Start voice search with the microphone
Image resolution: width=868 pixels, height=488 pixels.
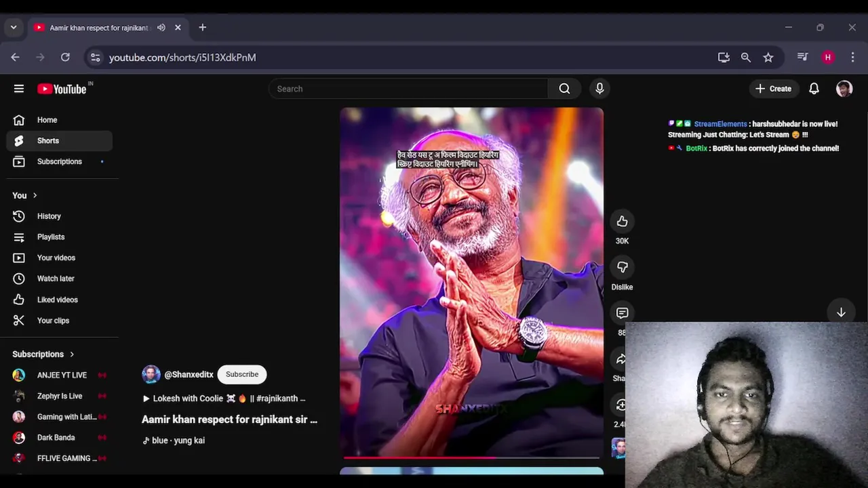599,89
